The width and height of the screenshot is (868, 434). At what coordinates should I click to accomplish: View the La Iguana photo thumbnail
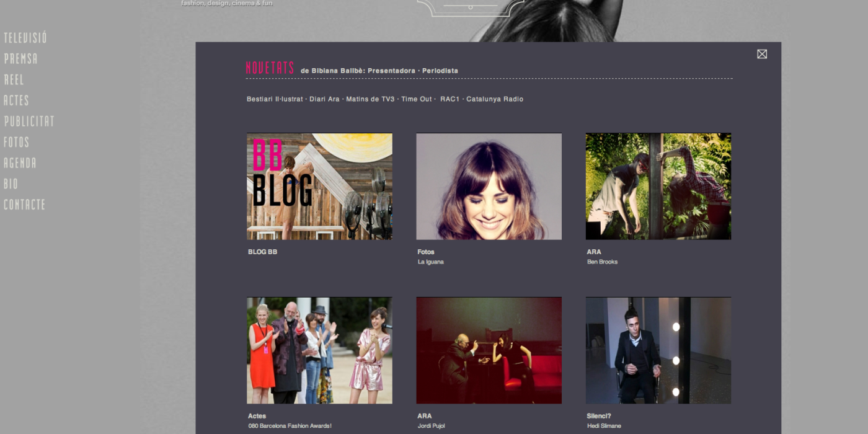[489, 187]
